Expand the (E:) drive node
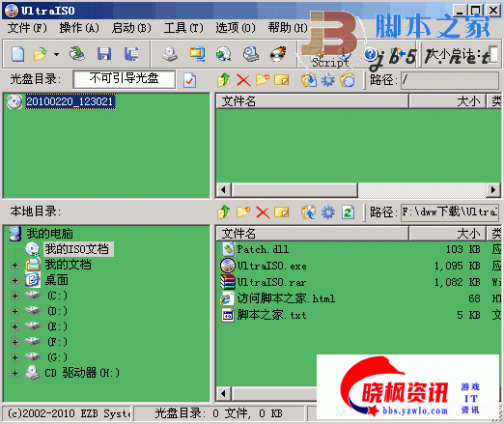This screenshot has width=504, height=424. 14,326
